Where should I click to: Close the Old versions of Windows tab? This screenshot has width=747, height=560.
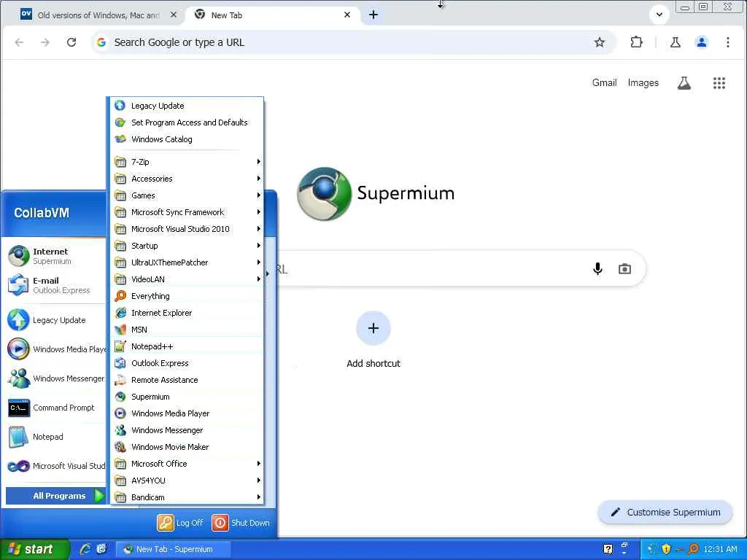coord(174,15)
